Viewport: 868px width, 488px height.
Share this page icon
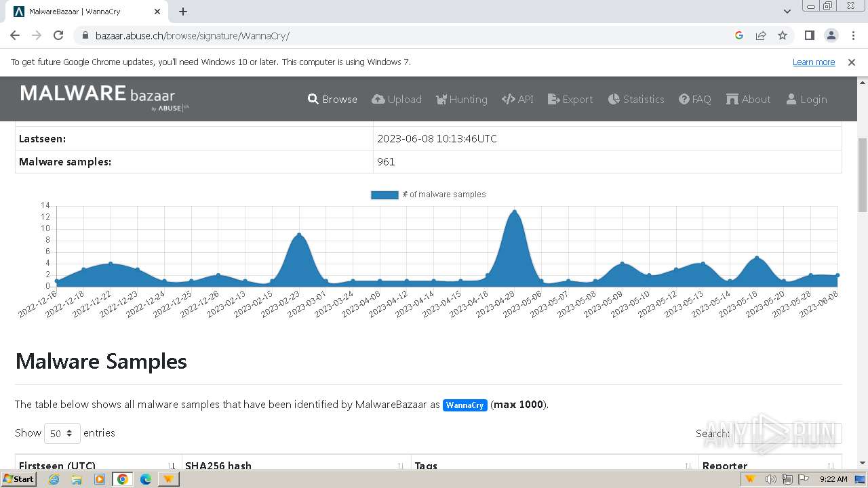(761, 35)
